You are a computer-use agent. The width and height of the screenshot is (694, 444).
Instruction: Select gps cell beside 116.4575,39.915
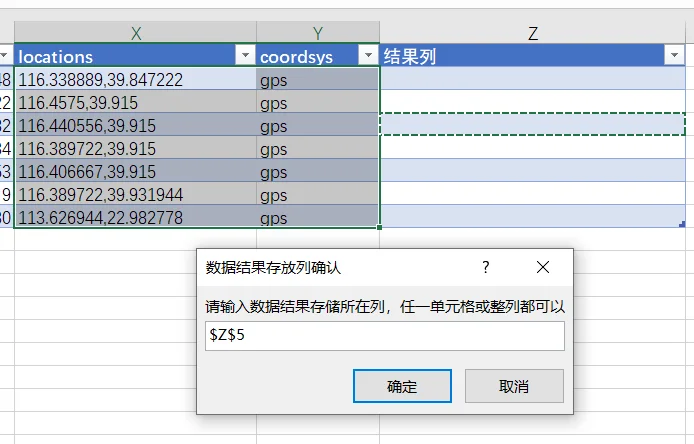pos(318,101)
